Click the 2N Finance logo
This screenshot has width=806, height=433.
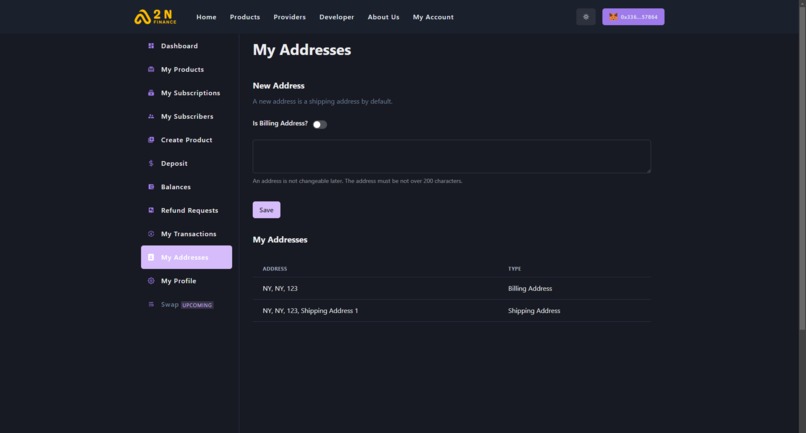tap(155, 17)
